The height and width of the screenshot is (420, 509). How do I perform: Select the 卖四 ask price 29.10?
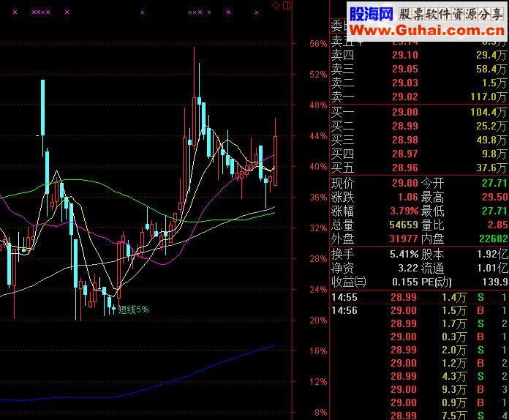(x=405, y=55)
